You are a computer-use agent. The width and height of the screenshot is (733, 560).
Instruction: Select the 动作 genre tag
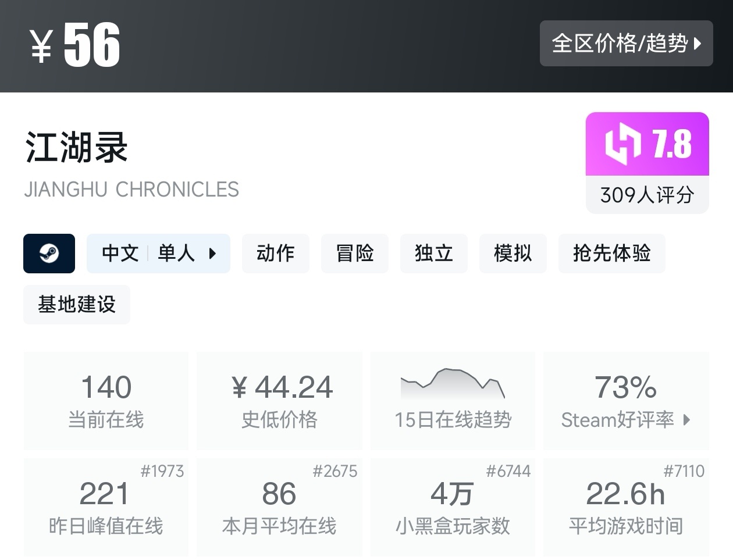coord(275,254)
